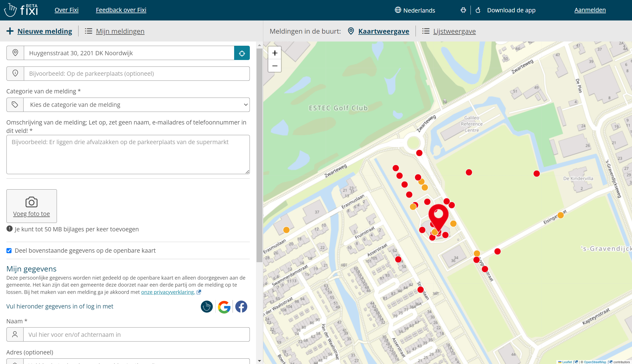
Task: Click the Mijn gegevens heading
Action: (x=31, y=269)
